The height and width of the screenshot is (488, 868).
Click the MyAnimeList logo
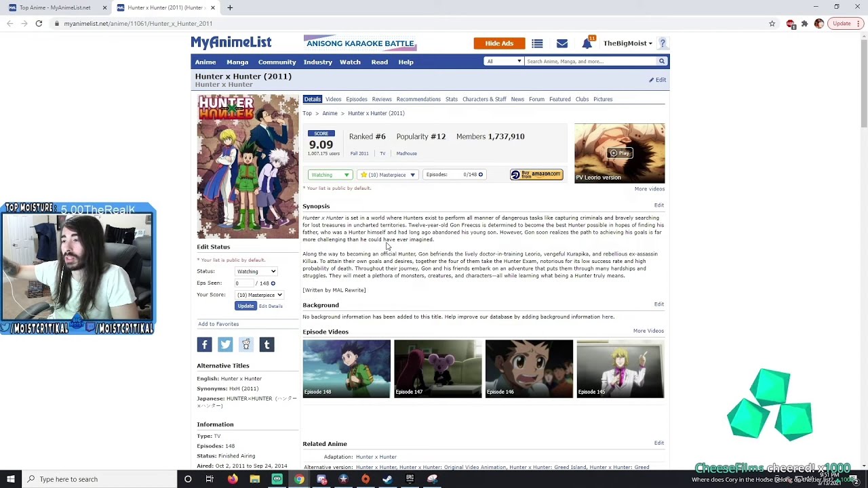click(x=231, y=43)
